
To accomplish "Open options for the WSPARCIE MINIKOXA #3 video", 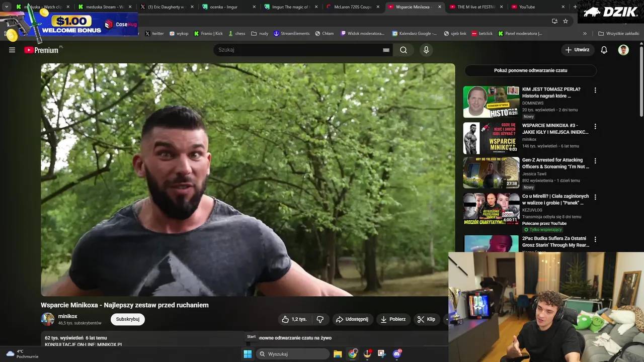I will [595, 127].
